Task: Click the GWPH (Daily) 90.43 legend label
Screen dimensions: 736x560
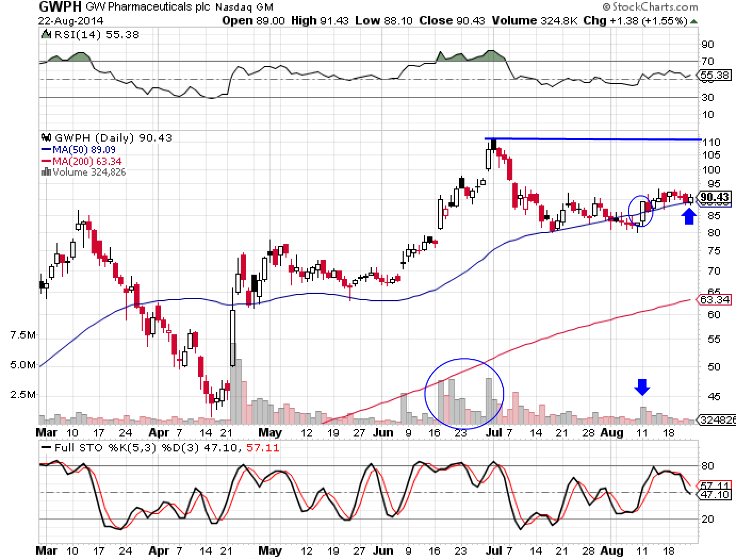Action: tap(112, 138)
